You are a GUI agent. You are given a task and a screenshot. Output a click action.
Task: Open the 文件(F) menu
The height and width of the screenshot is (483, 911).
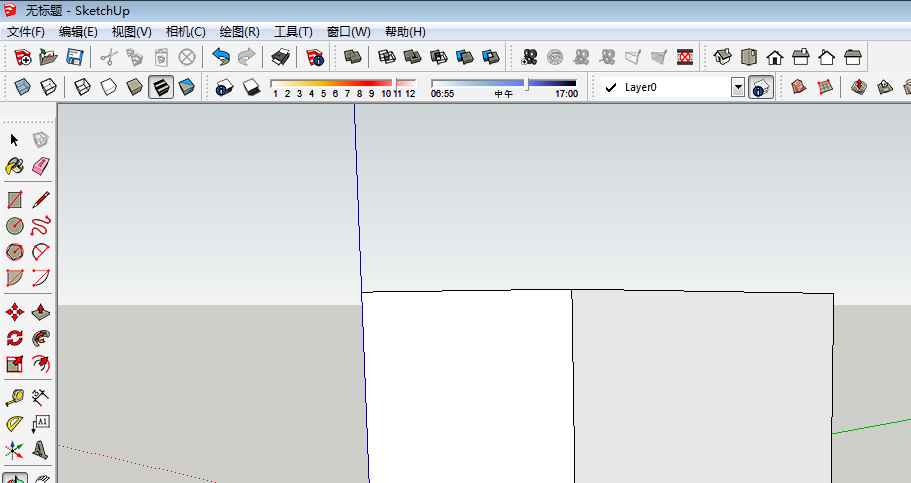[26, 32]
